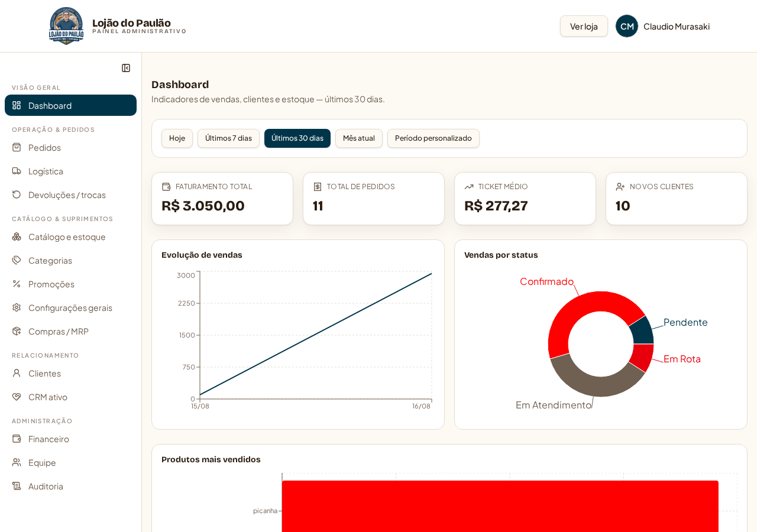Open the Claudio Murasaki user menu
This screenshot has height=532, width=757.
[663, 26]
